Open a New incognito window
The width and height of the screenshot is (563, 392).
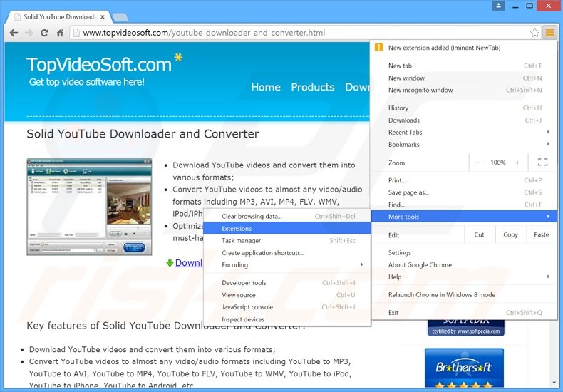pyautogui.click(x=464, y=90)
